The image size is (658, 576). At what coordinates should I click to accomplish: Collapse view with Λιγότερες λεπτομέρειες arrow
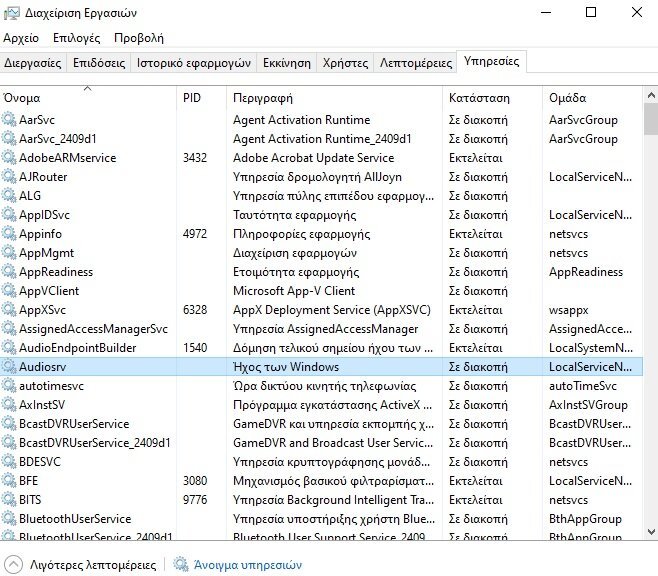pos(13,565)
